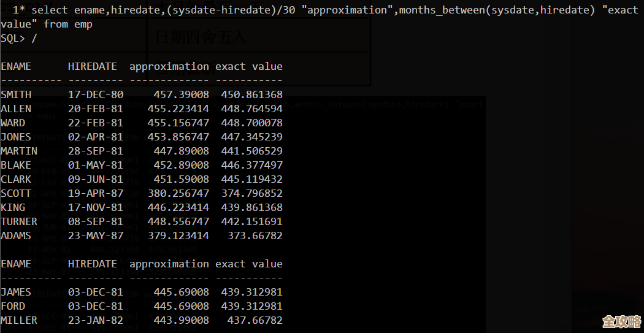The image size is (644, 333).
Task: Click the employee name MARTIN
Action: click(x=19, y=151)
